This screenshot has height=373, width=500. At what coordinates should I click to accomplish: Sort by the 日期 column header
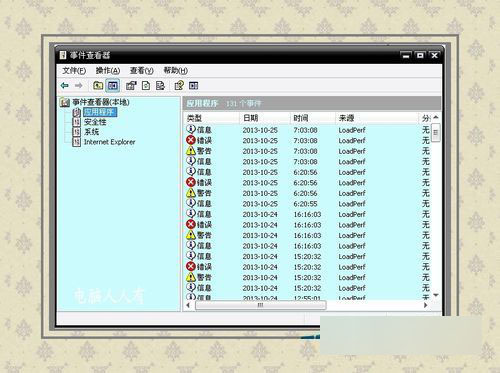(265, 118)
